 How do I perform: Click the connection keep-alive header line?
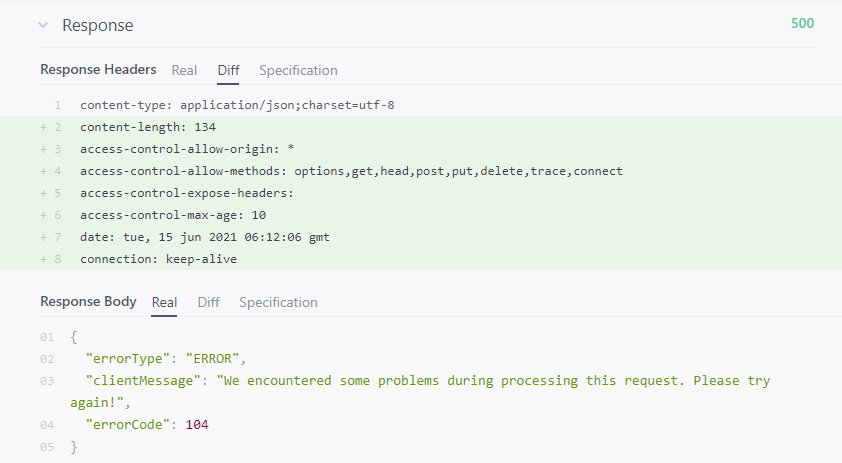click(158, 259)
